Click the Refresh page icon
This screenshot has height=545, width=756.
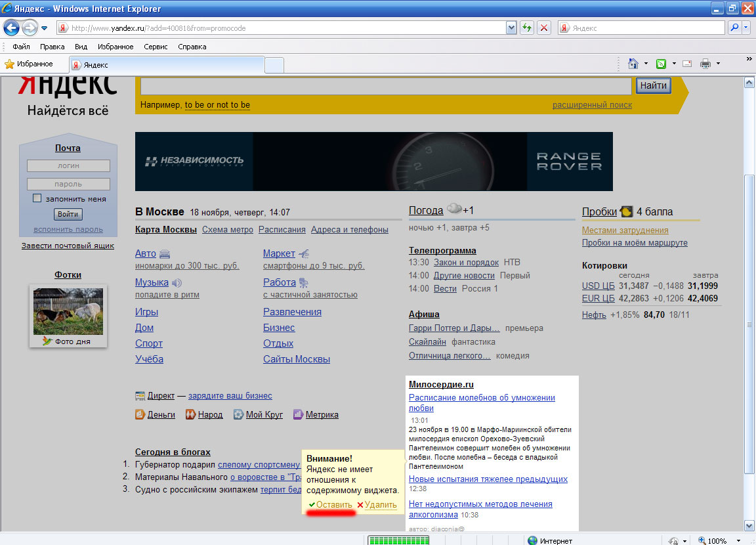pyautogui.click(x=527, y=28)
